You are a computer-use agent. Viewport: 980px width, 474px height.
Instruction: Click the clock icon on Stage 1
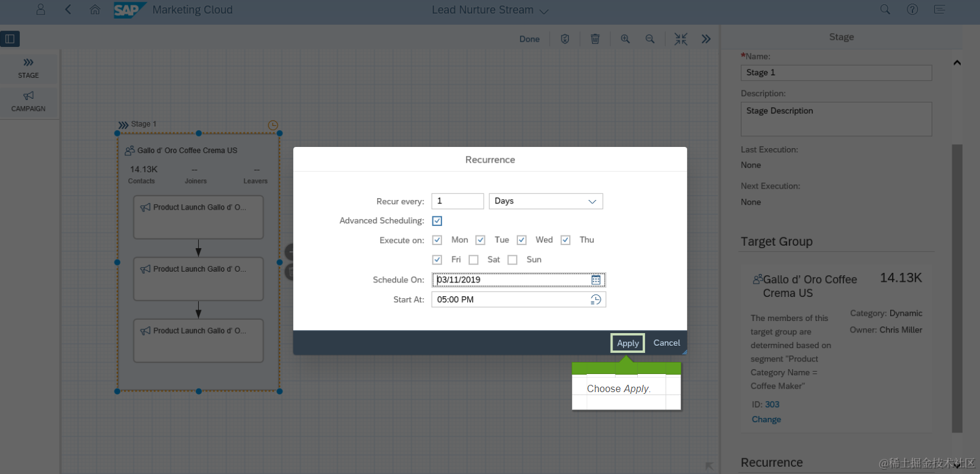tap(273, 125)
